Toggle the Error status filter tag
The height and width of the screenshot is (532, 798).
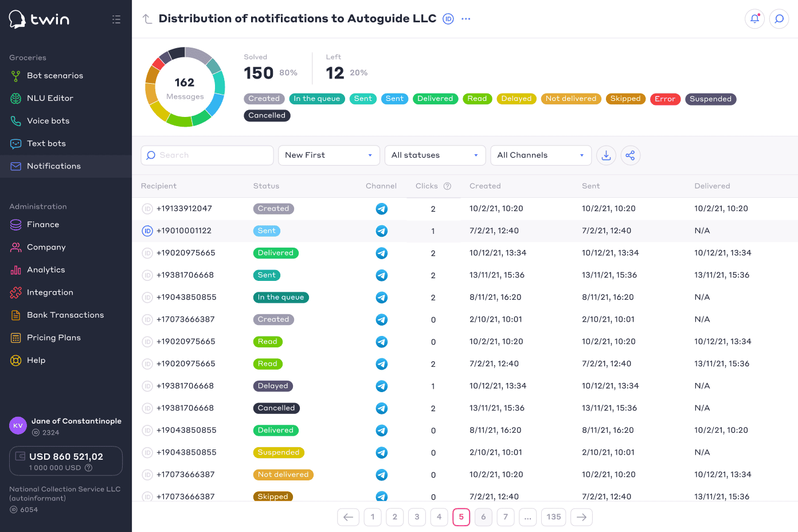tap(665, 99)
